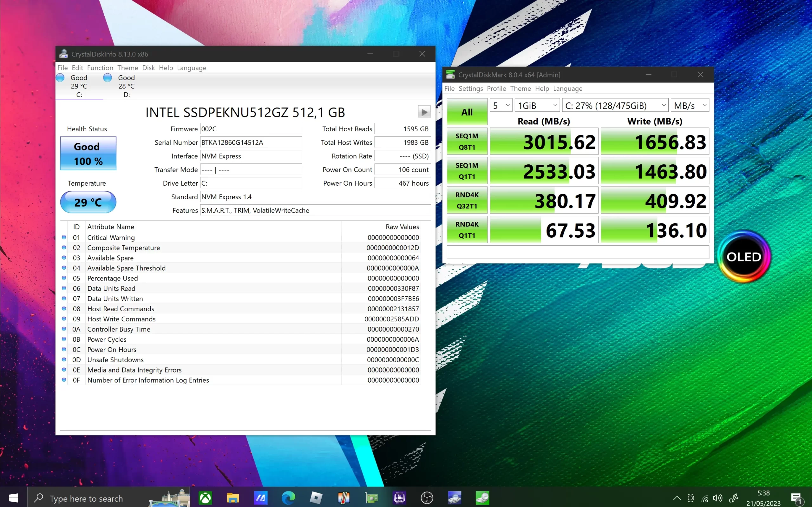Open File Explorer from taskbar

coord(232,497)
